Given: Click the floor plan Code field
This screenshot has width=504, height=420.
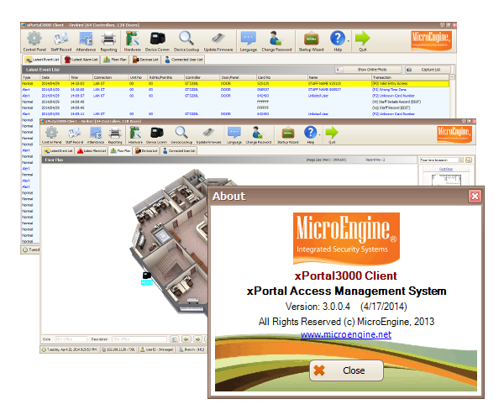Looking at the screenshot, I should 71,339.
